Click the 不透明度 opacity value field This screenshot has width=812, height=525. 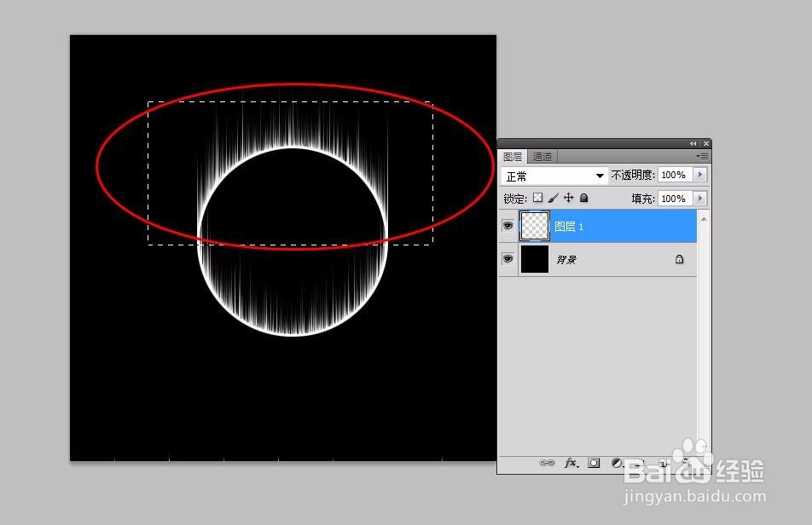point(676,175)
